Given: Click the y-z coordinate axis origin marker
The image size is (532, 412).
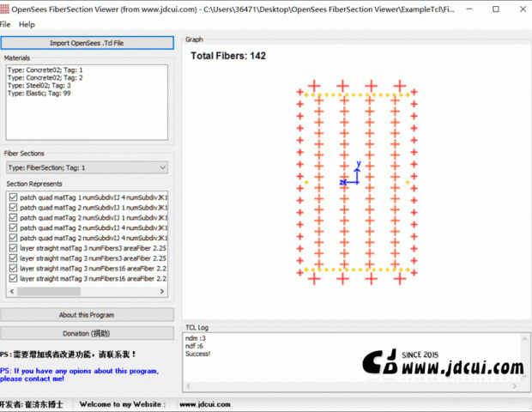Looking at the screenshot, I should point(357,181).
